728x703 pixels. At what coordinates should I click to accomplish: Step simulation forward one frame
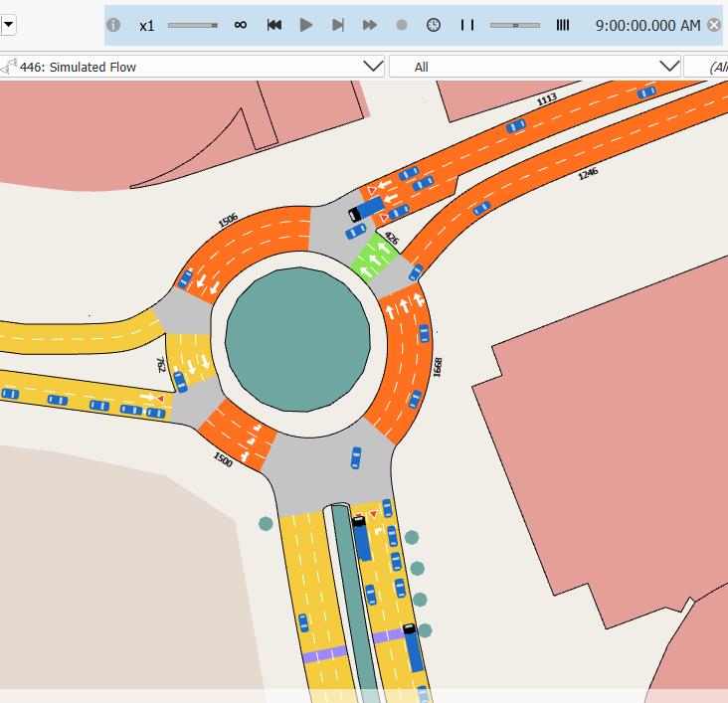pyautogui.click(x=338, y=25)
